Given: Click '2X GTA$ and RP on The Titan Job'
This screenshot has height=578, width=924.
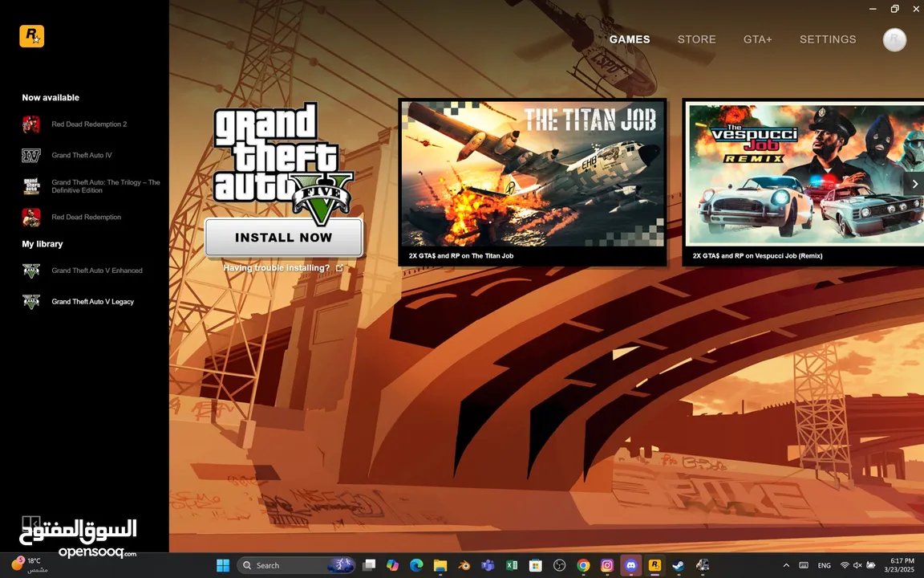Looking at the screenshot, I should (x=461, y=256).
